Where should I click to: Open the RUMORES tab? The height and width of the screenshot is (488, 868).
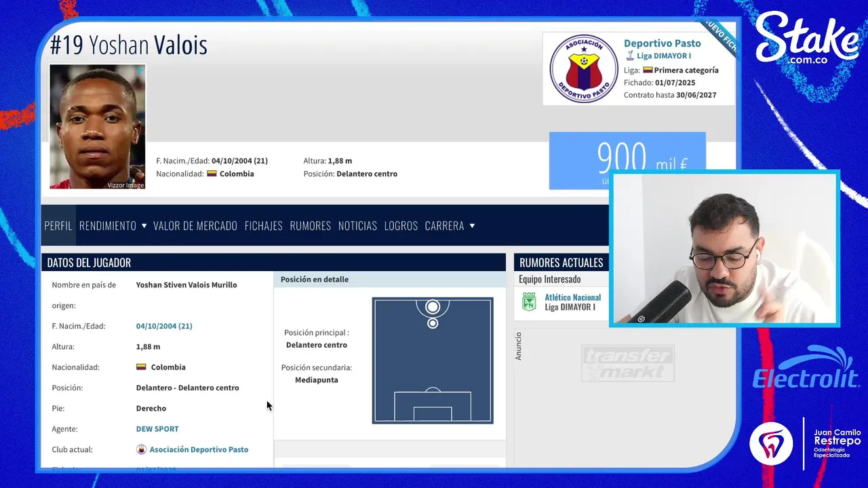tap(311, 226)
